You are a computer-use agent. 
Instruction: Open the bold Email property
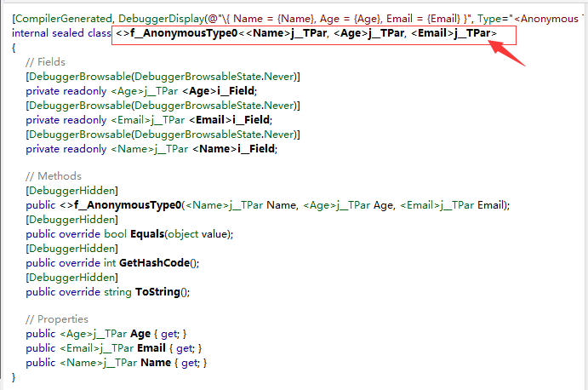tap(151, 348)
